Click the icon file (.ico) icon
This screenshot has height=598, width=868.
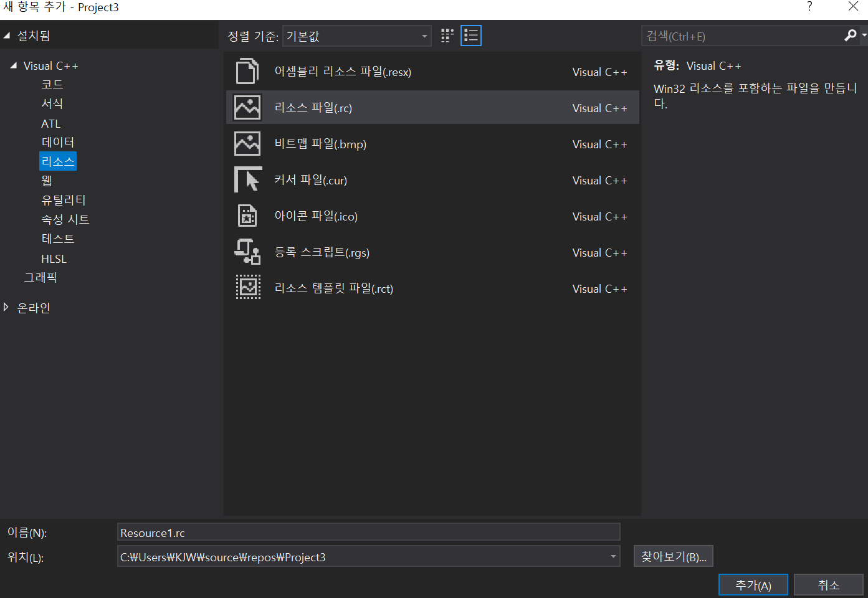(x=247, y=216)
